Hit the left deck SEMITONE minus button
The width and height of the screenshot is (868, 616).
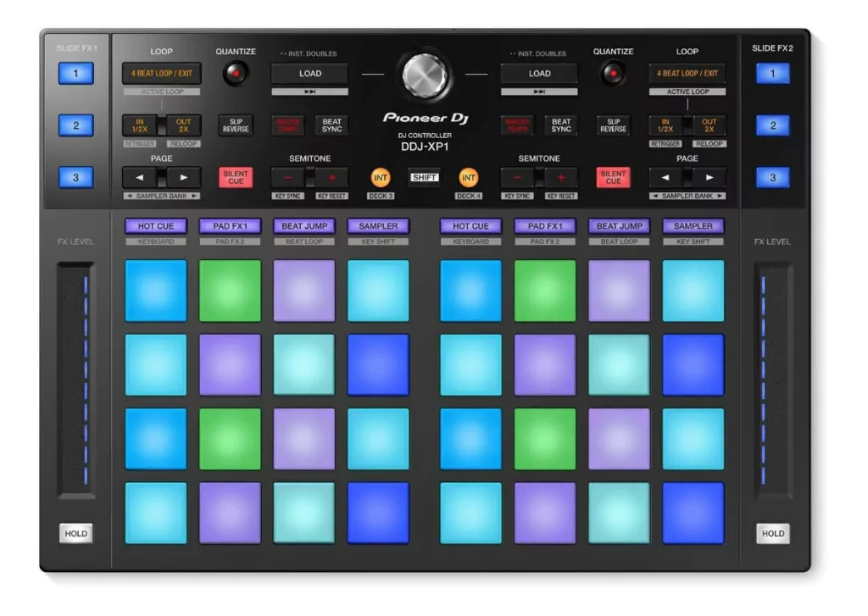[x=288, y=178]
